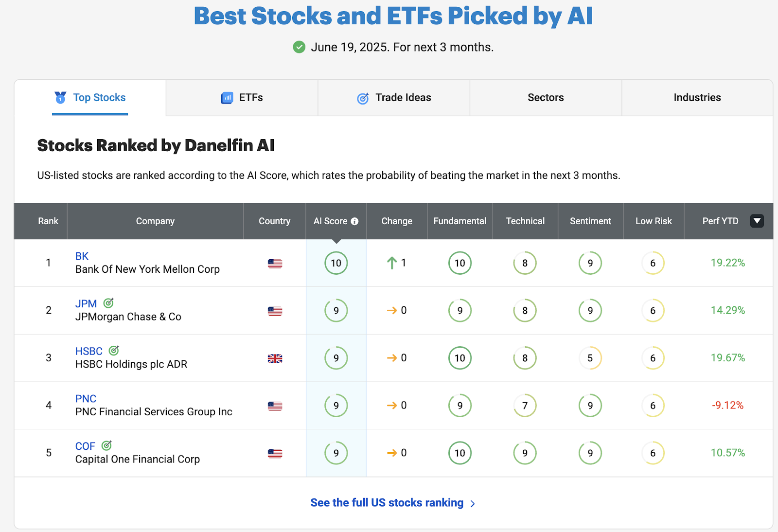
Task: Click the green checkmark icon beside the date
Action: 299,47
